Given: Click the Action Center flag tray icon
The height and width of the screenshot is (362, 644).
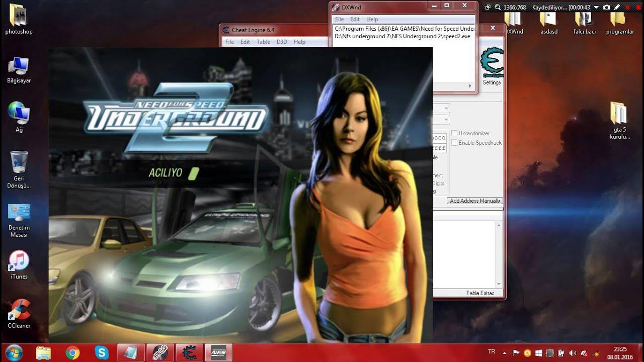Looking at the screenshot, I should [x=516, y=353].
